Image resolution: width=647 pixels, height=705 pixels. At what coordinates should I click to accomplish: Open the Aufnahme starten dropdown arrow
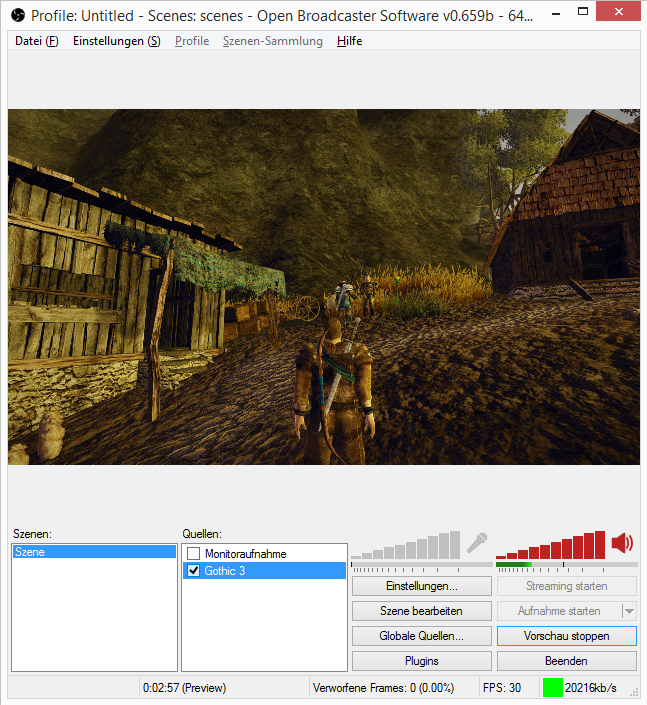point(629,611)
